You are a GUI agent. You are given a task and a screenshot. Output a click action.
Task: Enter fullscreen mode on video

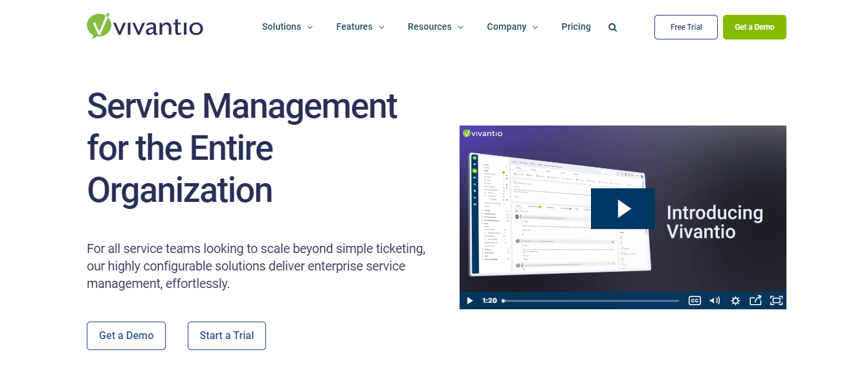[x=776, y=300]
